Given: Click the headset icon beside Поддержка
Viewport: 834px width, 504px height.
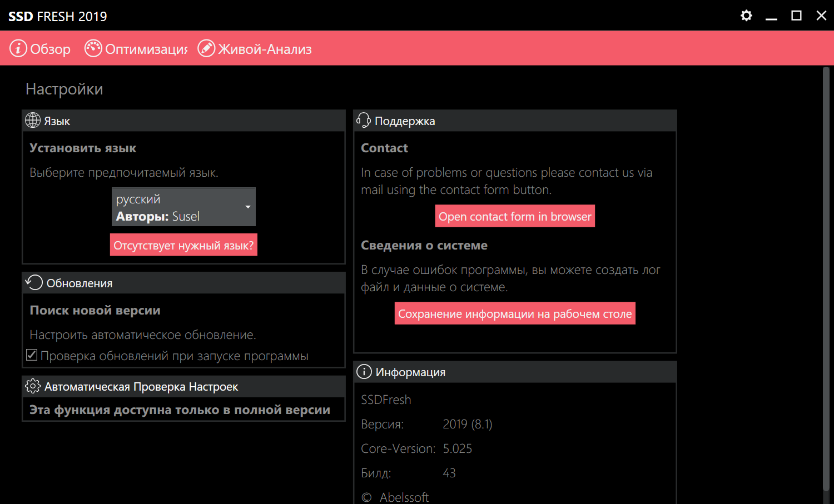Looking at the screenshot, I should click(364, 120).
